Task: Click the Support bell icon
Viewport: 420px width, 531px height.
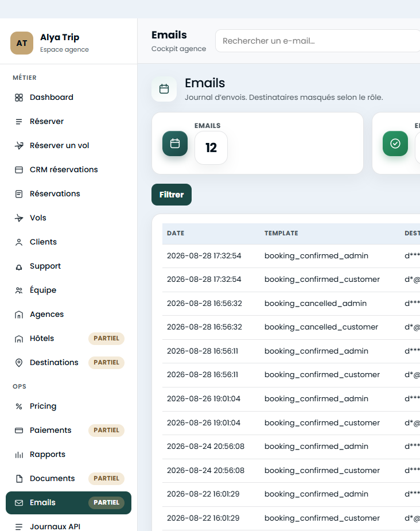Action: pyautogui.click(x=19, y=266)
